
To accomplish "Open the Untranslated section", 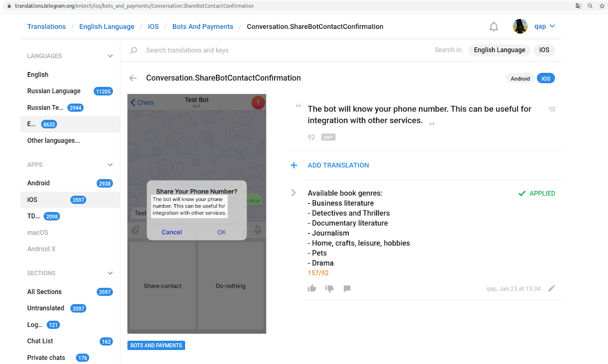I will [70, 308].
